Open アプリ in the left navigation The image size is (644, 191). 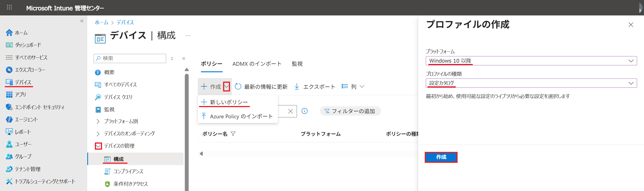tap(16, 95)
